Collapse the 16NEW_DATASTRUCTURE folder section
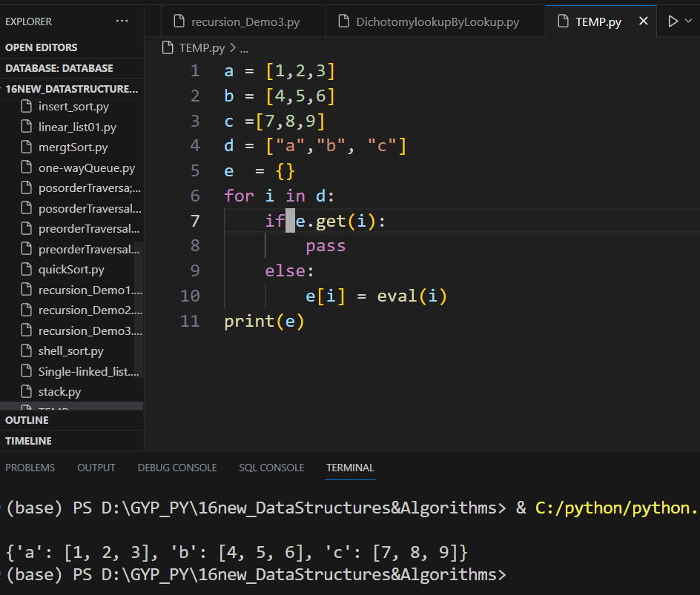 [71, 89]
